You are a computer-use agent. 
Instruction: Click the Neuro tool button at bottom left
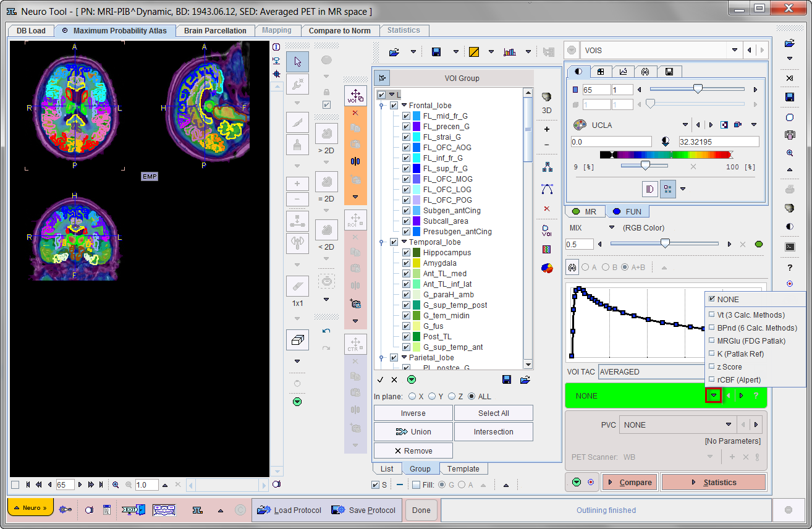30,507
